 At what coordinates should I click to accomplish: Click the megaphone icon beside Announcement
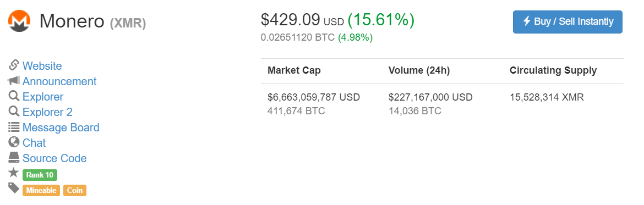tap(14, 81)
